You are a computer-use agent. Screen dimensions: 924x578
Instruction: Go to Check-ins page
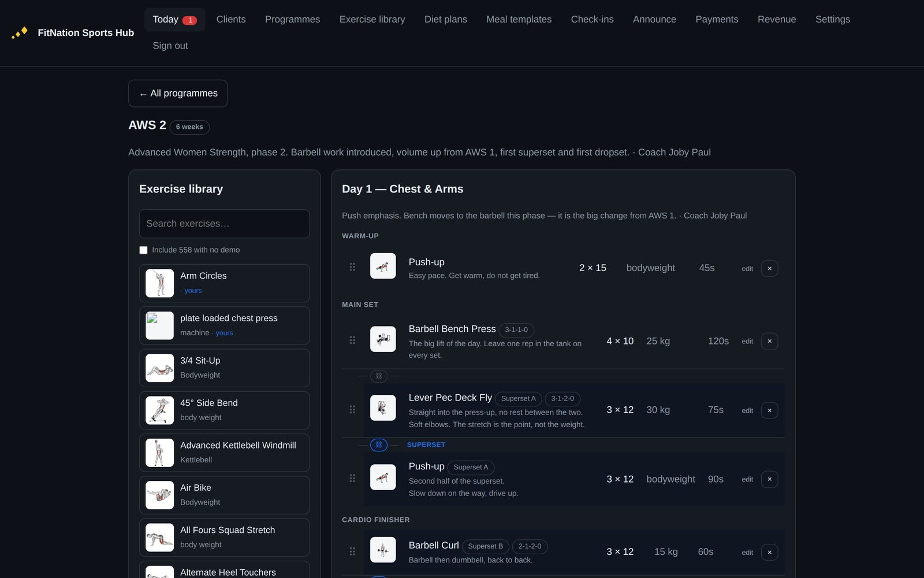tap(592, 19)
